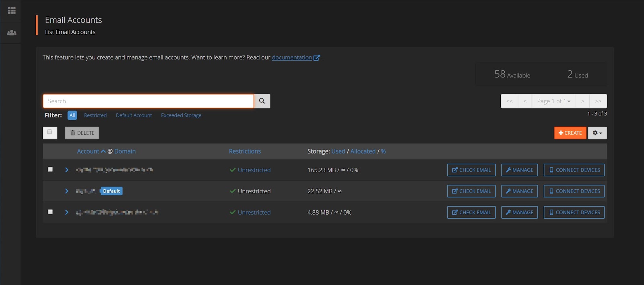Focus the Search input field
The image size is (644, 285).
click(148, 101)
